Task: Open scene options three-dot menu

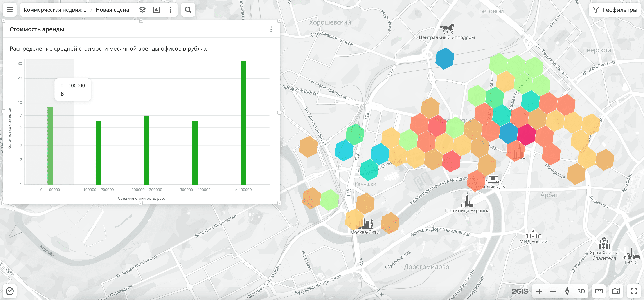Action: point(170,10)
